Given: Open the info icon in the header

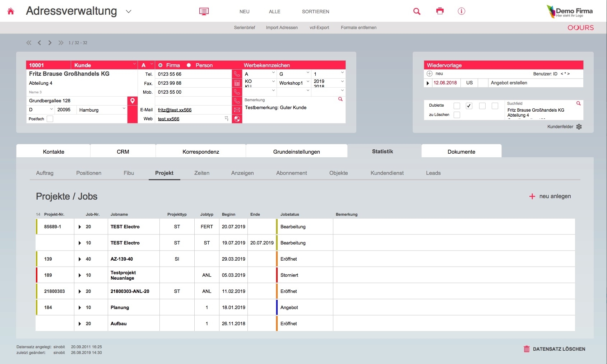Looking at the screenshot, I should point(462,11).
